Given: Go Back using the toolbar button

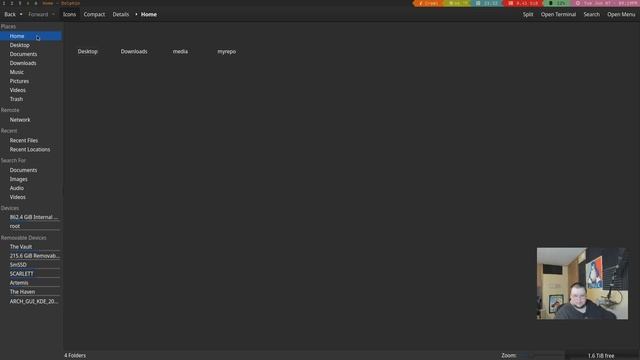Looking at the screenshot, I should tap(10, 14).
